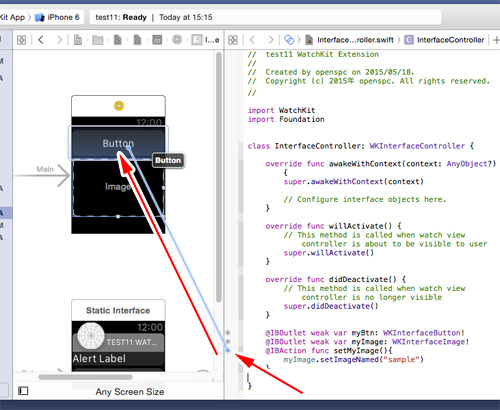Click '// Configure interface objects here.' comment
This screenshot has height=410, width=500.
coord(365,199)
